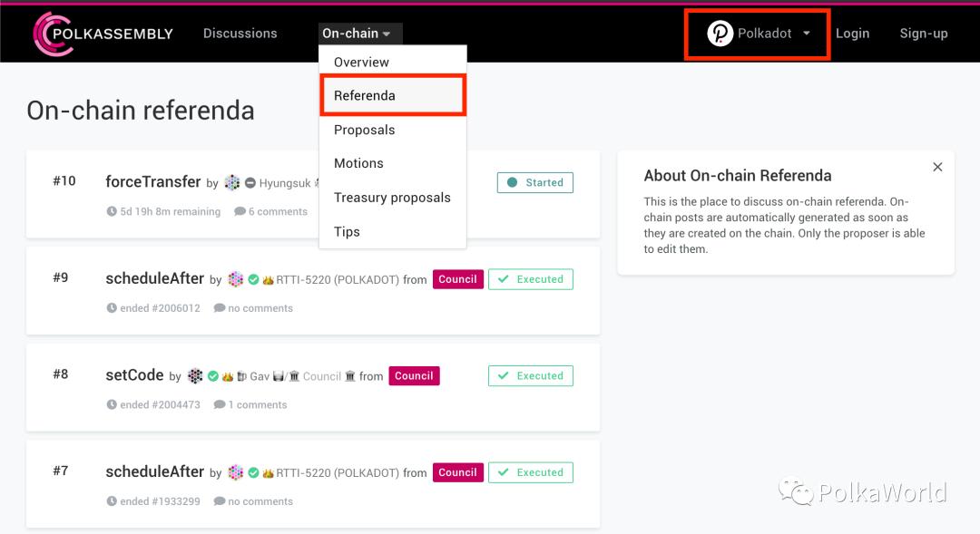
Task: Click RTTI-5220 (POLKADOT) on referendum #9
Action: tap(338, 280)
